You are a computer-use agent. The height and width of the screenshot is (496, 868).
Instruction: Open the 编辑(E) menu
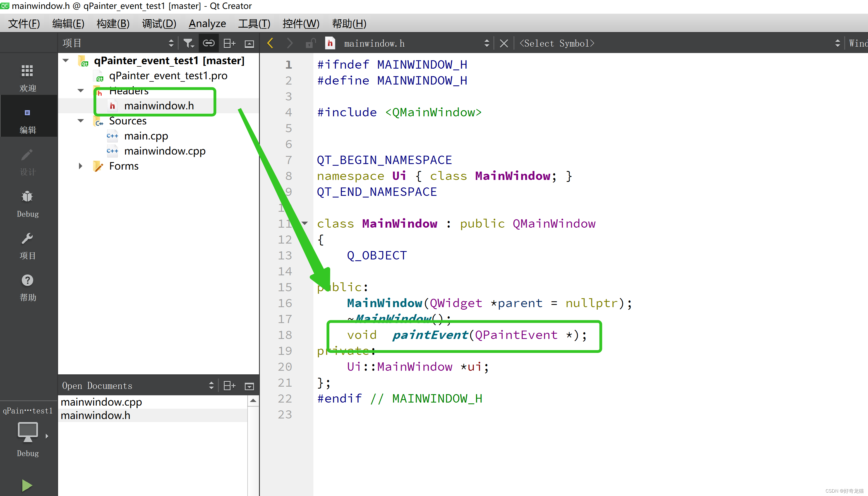click(68, 23)
